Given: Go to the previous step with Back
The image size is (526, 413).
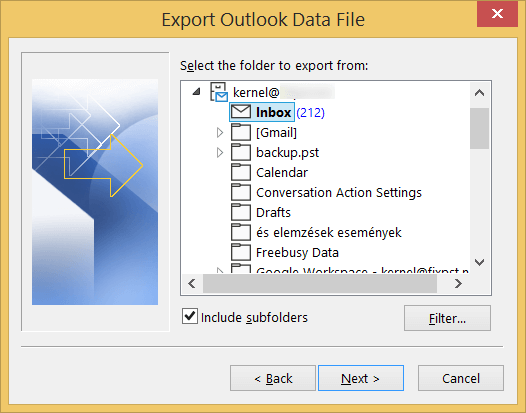Looking at the screenshot, I should pyautogui.click(x=273, y=378).
